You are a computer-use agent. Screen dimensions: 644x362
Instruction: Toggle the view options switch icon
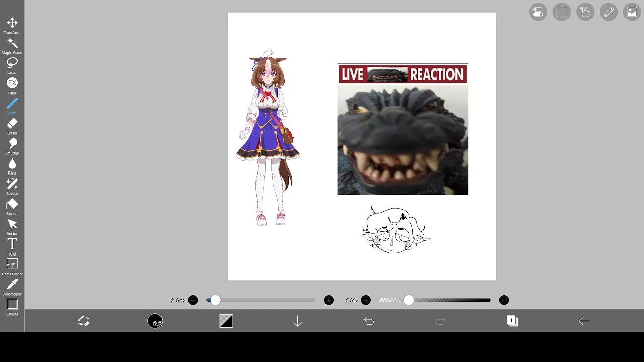pos(538,12)
